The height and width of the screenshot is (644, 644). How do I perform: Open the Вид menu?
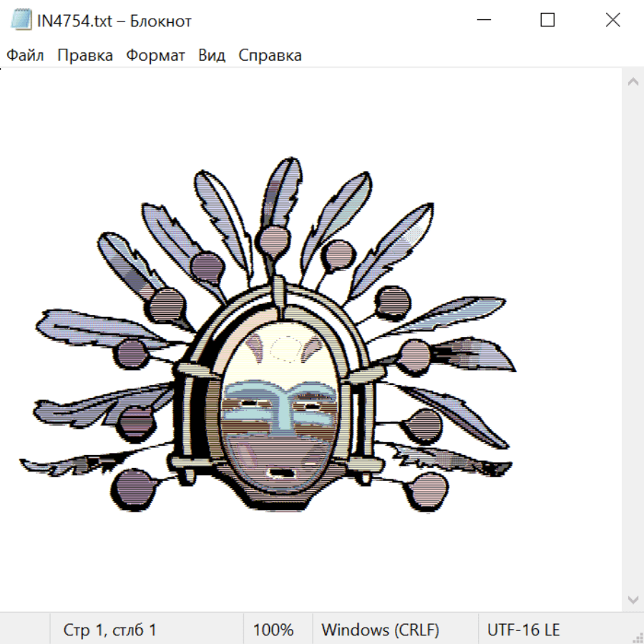[x=212, y=55]
